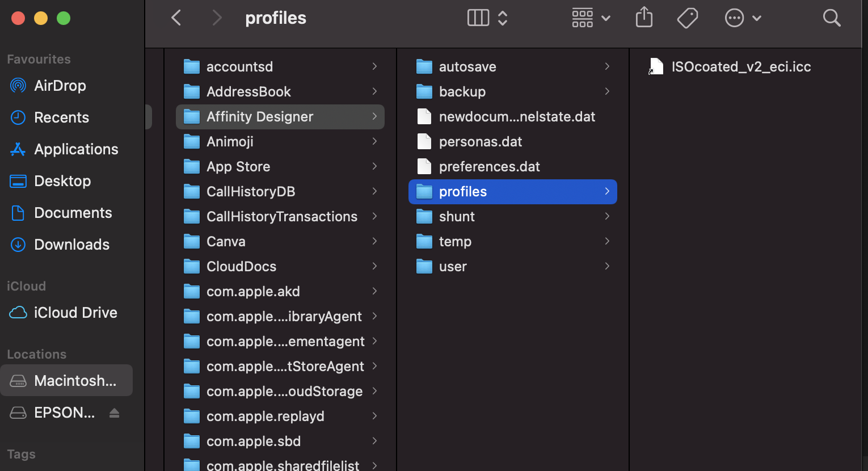Select the CallHistoryDB folder

pos(280,192)
